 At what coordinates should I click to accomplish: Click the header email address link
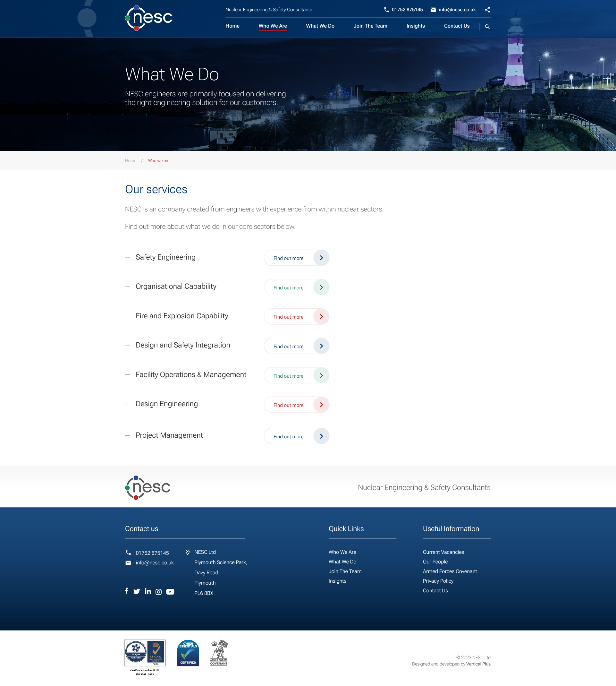coord(457,10)
